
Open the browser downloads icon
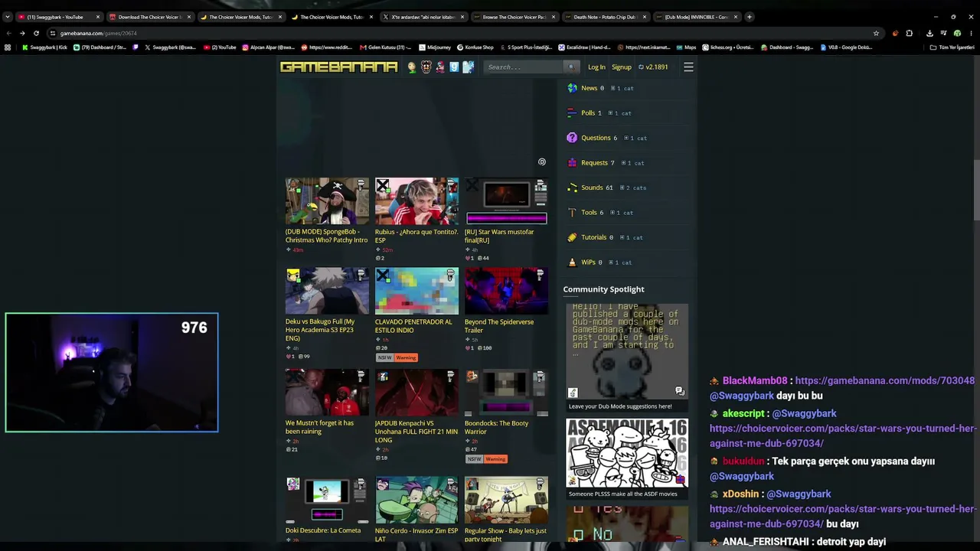point(929,34)
